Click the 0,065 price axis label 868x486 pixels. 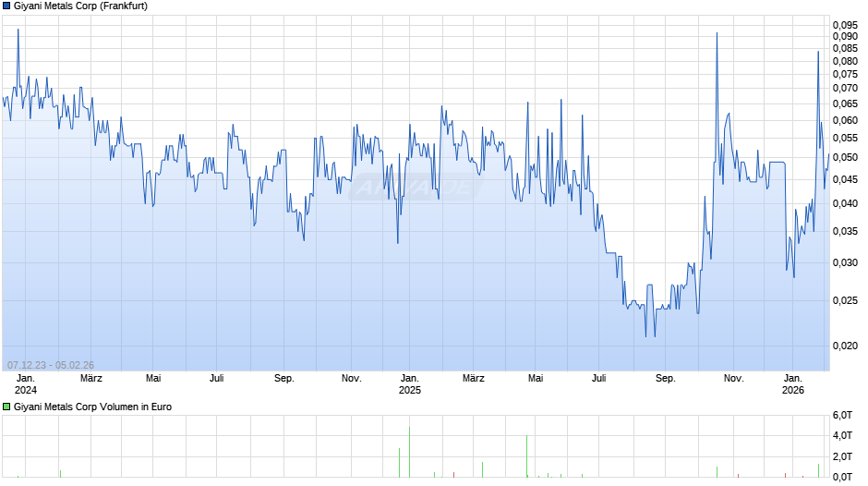pos(845,103)
